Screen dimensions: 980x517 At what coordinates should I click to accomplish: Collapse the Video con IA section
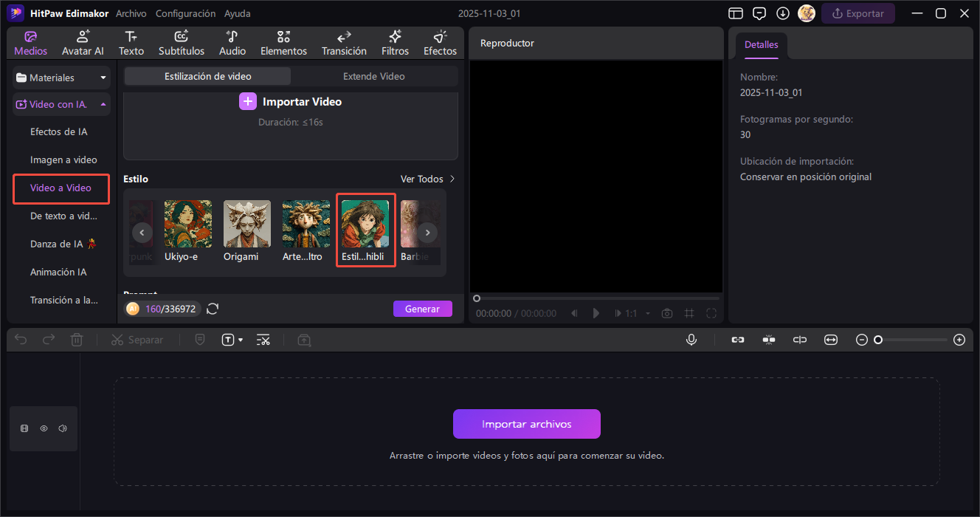(x=103, y=104)
